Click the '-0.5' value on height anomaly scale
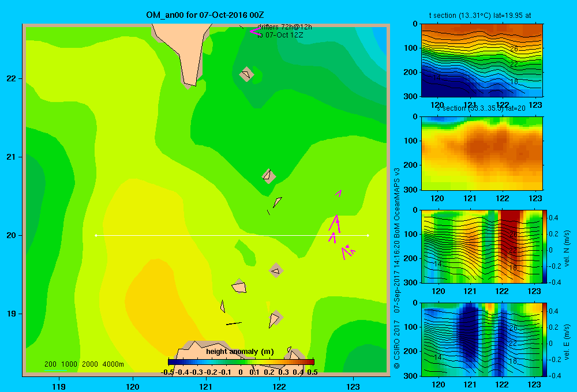 click(167, 372)
